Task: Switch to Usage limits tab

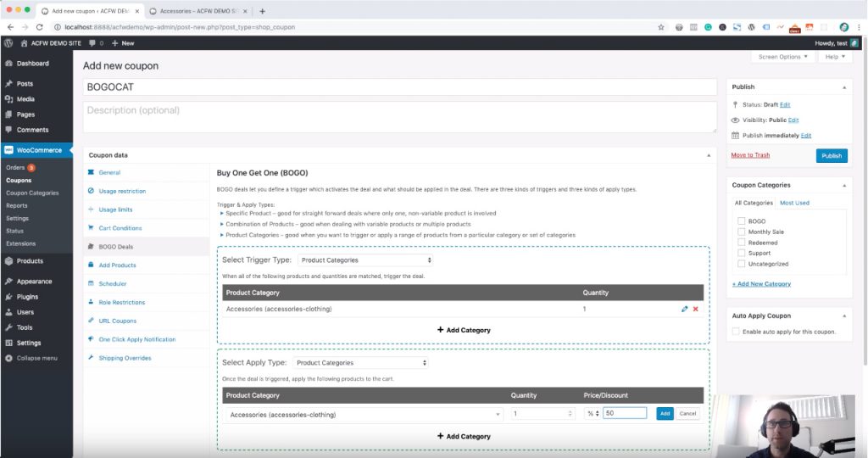Action: pyautogui.click(x=115, y=209)
